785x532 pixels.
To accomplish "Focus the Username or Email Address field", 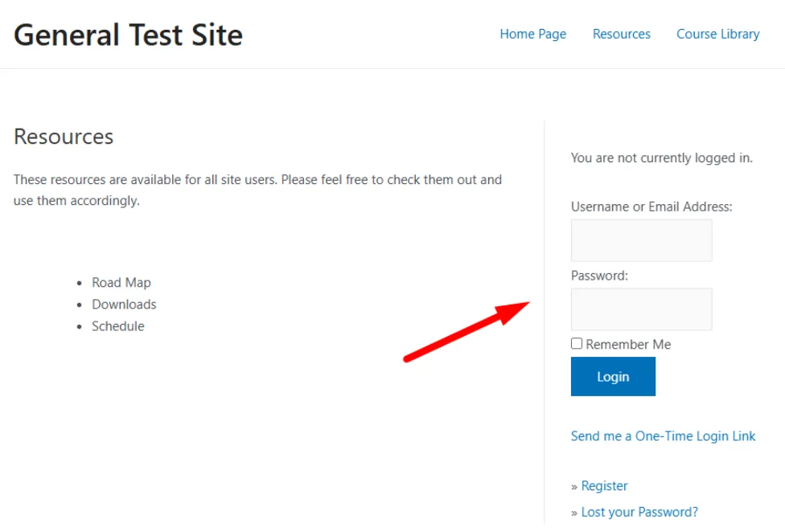I will coord(641,240).
